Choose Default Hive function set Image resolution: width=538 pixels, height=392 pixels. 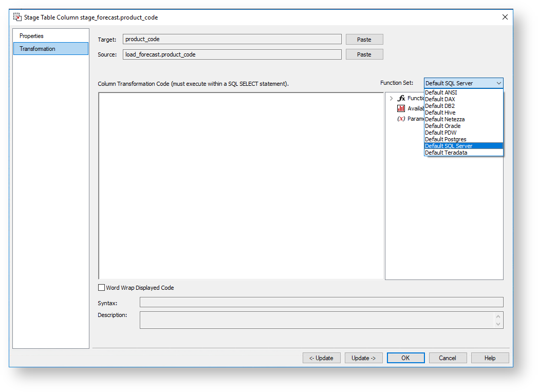(x=463, y=113)
